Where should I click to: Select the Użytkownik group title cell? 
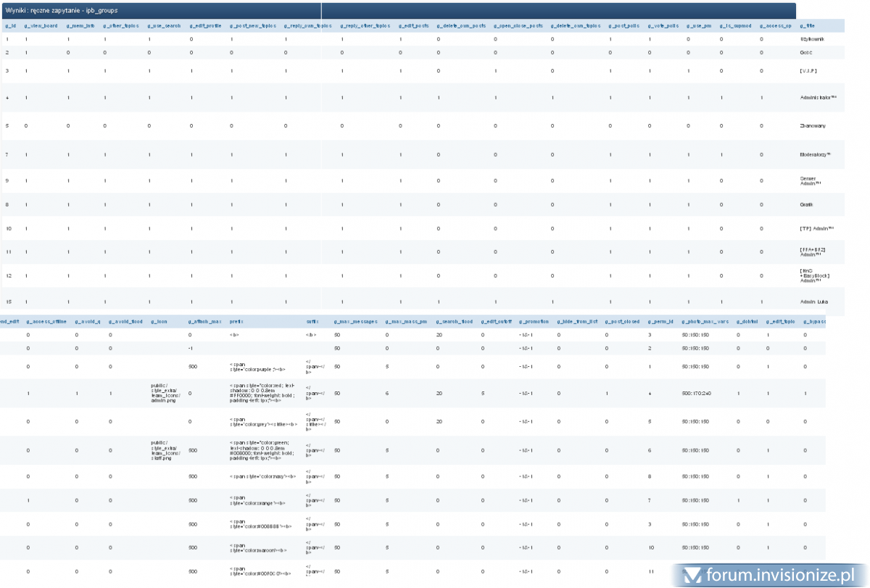coord(812,39)
